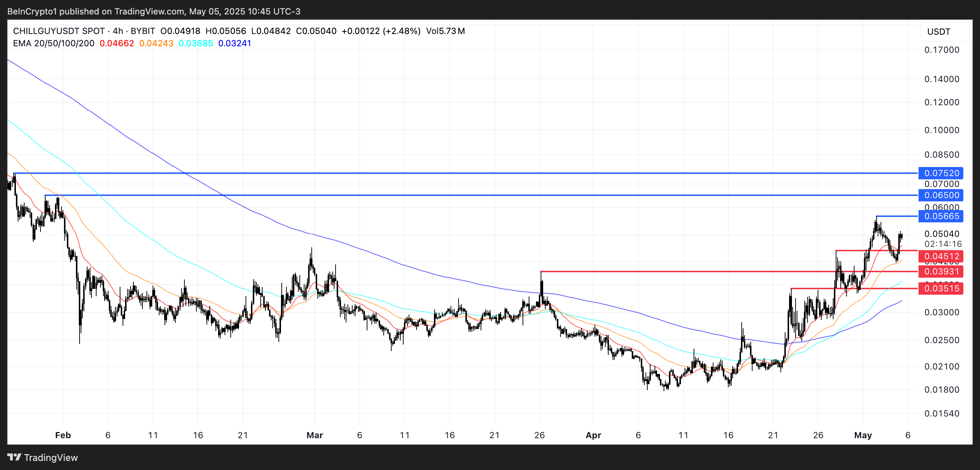Click the EMA 20/50/100/200 indicator label
Screen dimensions: 980x470
[54, 43]
